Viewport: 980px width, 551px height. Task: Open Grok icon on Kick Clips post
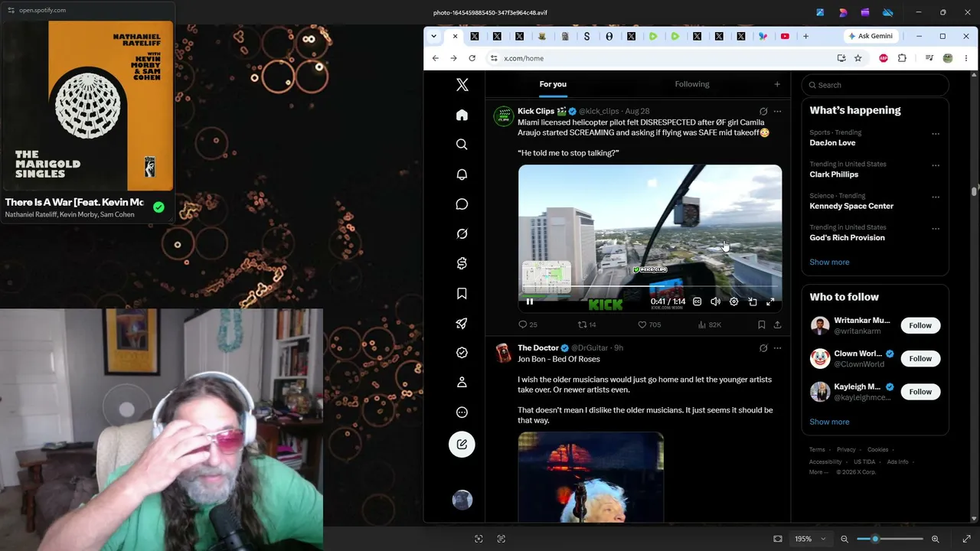pyautogui.click(x=763, y=112)
